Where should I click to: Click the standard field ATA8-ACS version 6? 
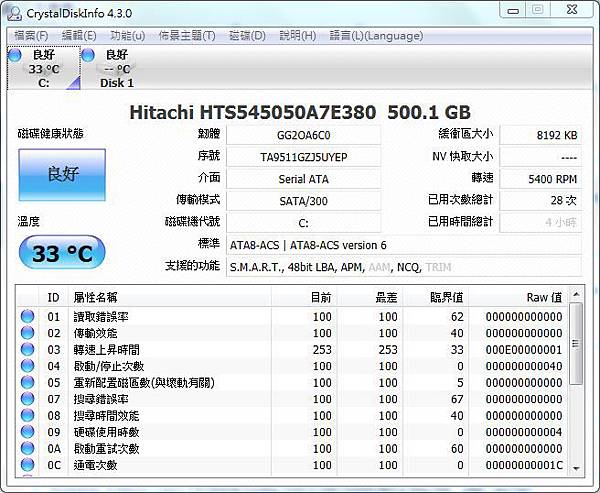(404, 245)
